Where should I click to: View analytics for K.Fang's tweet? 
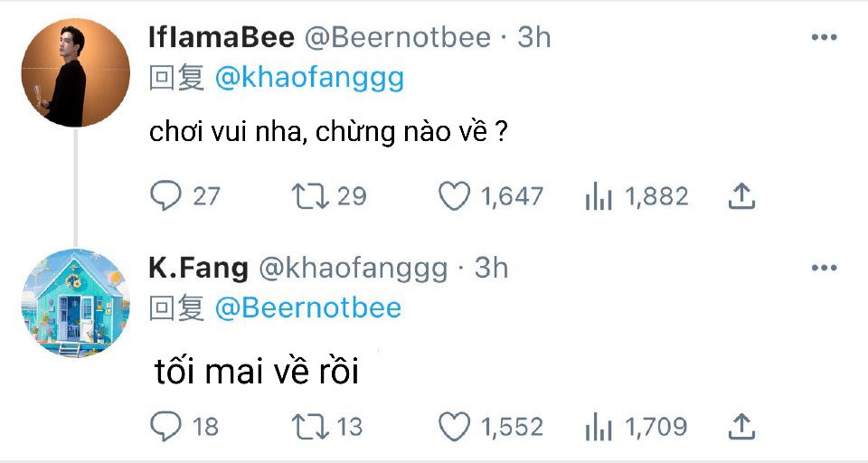pyautogui.click(x=599, y=426)
